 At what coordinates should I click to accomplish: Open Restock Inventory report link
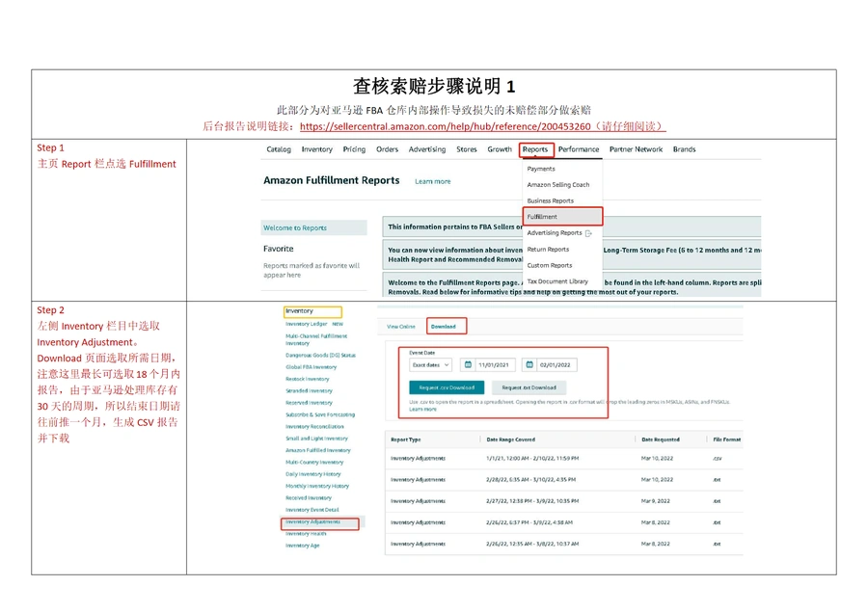coord(308,379)
